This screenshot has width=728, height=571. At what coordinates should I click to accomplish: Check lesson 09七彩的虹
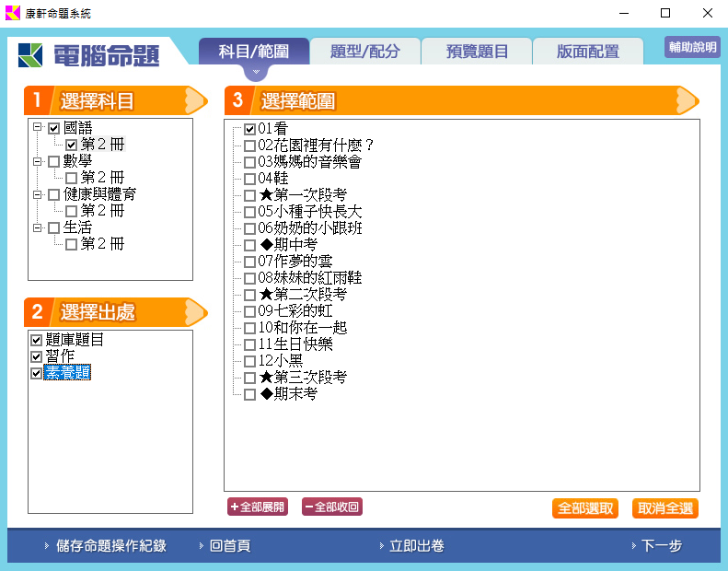(x=249, y=311)
